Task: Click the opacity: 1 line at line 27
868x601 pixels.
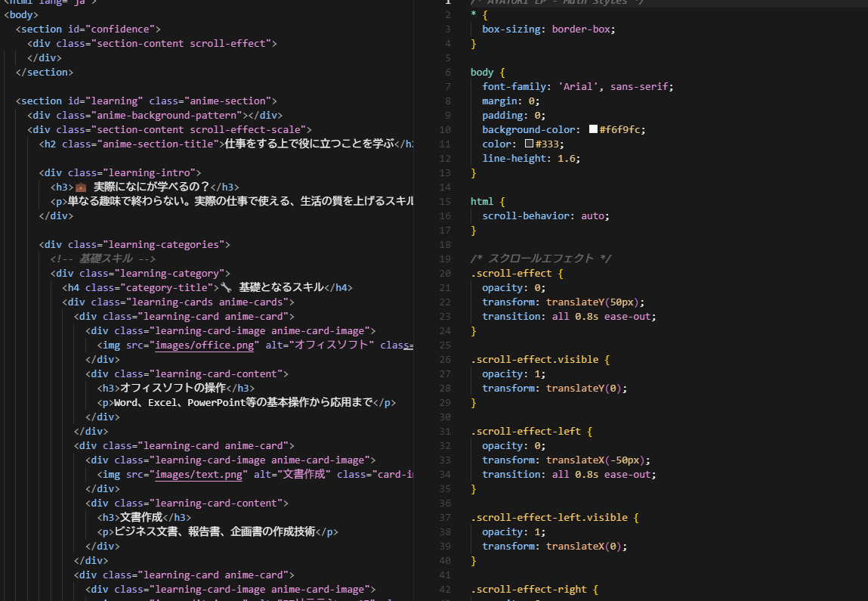Action: (x=514, y=374)
